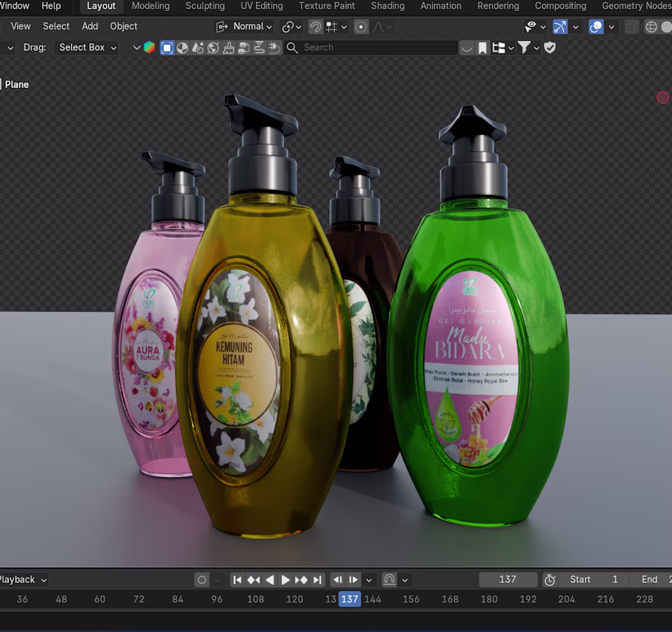This screenshot has width=672, height=632.
Task: Toggle auto keying record button
Action: click(x=202, y=580)
